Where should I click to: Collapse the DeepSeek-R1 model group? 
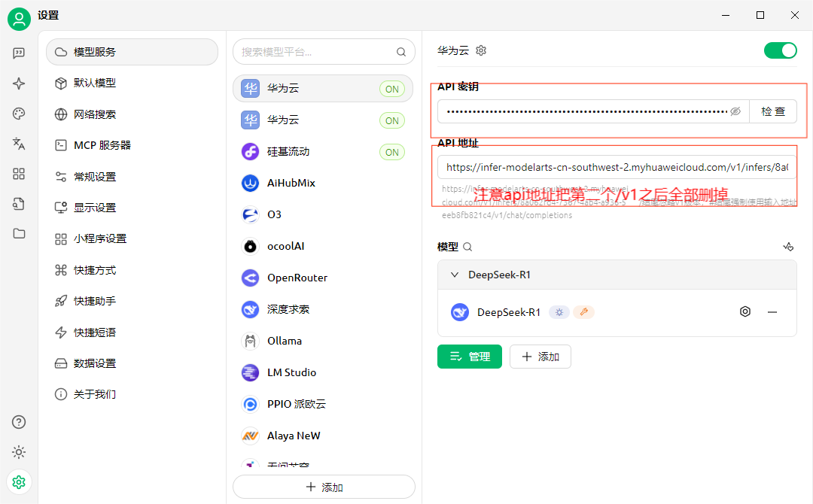(455, 275)
